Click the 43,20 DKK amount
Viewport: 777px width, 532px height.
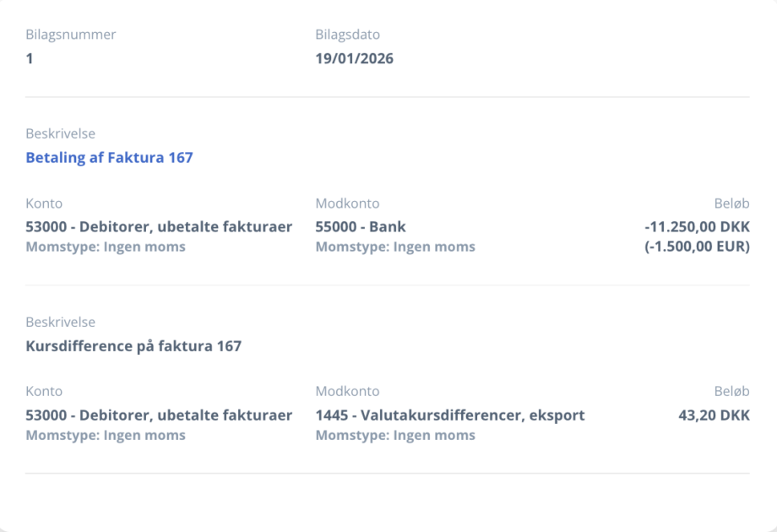713,415
